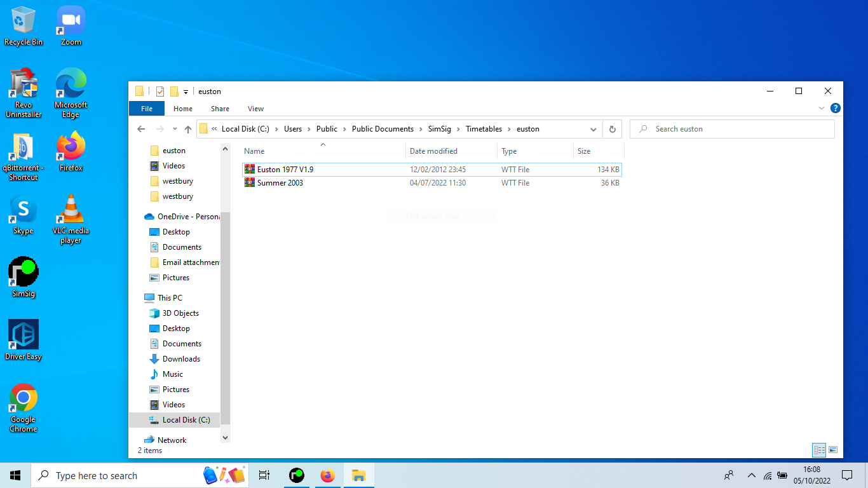868x488 pixels.
Task: Open the Microsoft Edge desktop icon
Action: [71, 93]
